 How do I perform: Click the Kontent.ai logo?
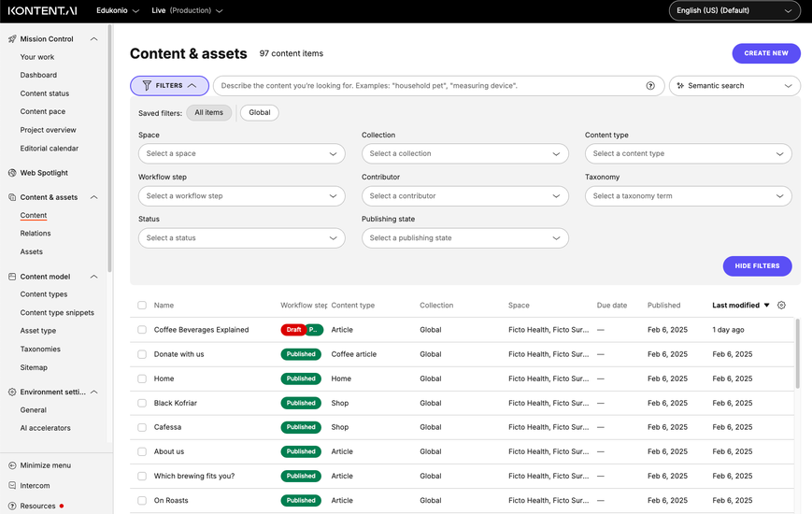[x=42, y=11]
